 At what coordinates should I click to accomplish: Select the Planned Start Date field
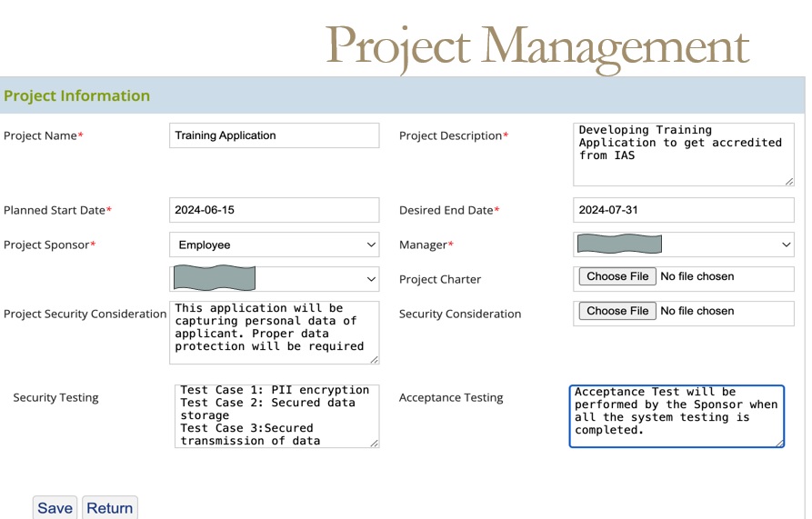[x=274, y=210]
